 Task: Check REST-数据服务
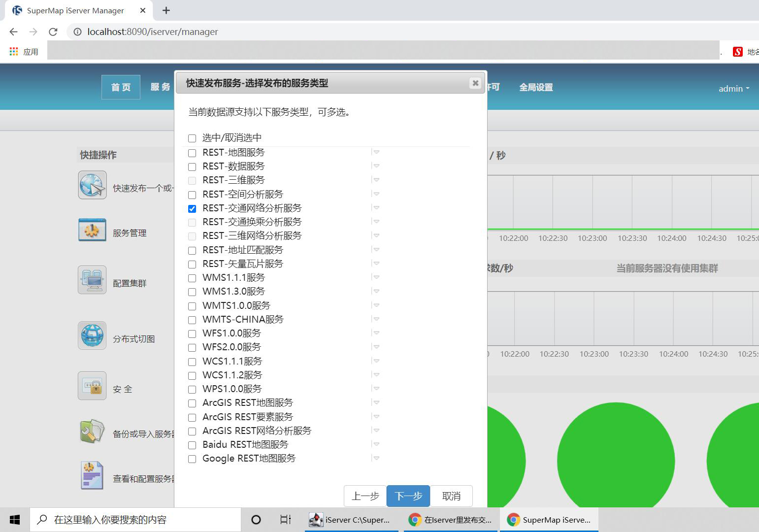[192, 167]
